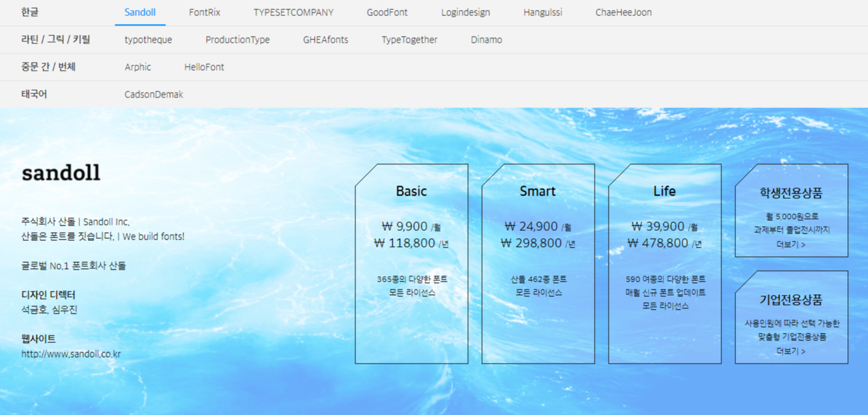Select the ChaeHeeJoon tab
Viewport: 868px width, 415px height.
pyautogui.click(x=623, y=13)
